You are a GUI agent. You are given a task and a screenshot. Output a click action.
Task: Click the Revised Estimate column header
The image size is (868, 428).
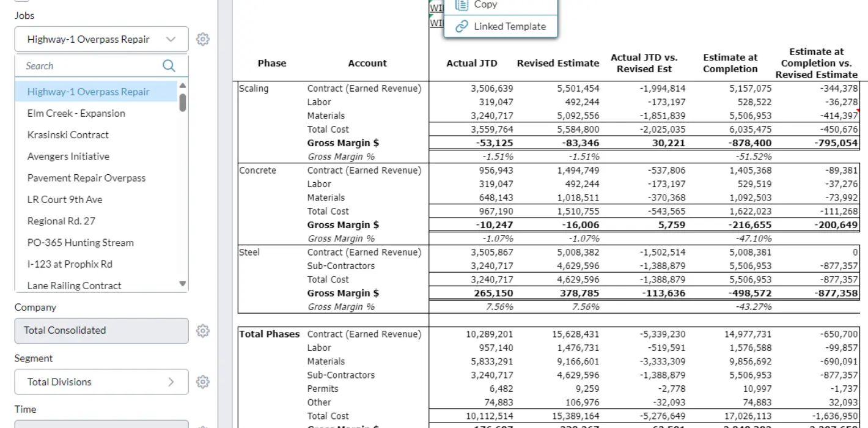click(x=558, y=63)
